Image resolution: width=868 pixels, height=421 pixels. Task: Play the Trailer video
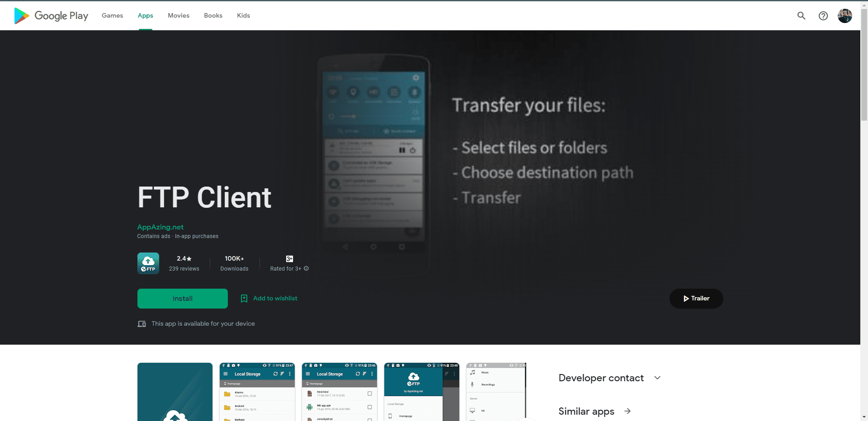(696, 299)
